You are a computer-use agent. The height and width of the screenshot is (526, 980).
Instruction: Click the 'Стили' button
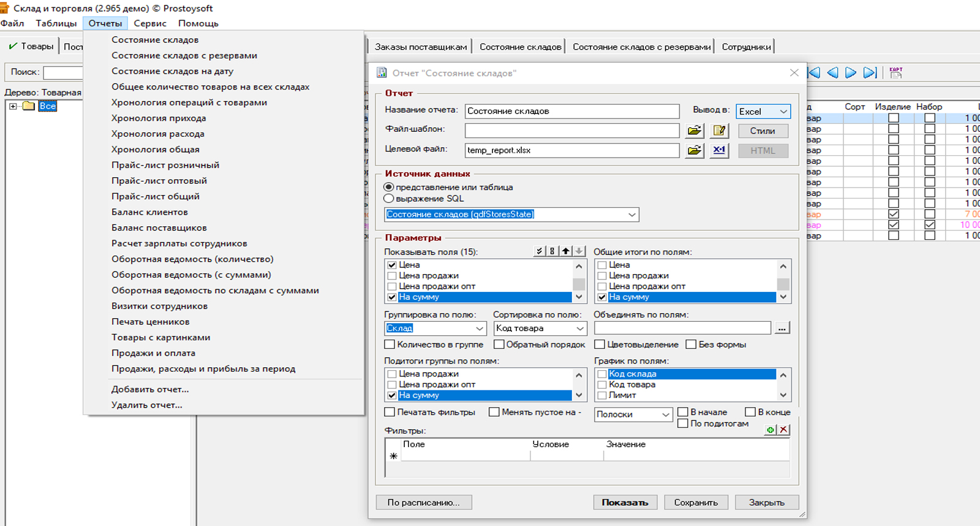[763, 131]
